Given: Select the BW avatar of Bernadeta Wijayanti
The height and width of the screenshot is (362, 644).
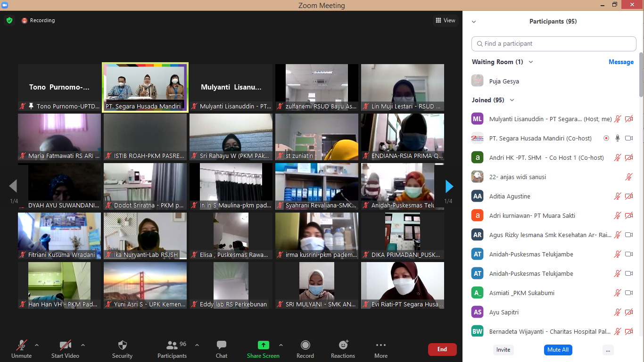Looking at the screenshot, I should 478,331.
